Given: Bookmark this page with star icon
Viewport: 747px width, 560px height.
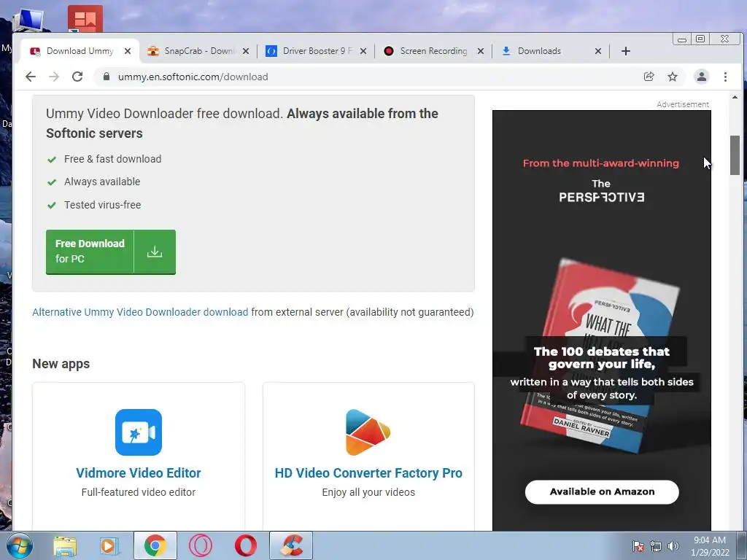Looking at the screenshot, I should click(x=672, y=77).
